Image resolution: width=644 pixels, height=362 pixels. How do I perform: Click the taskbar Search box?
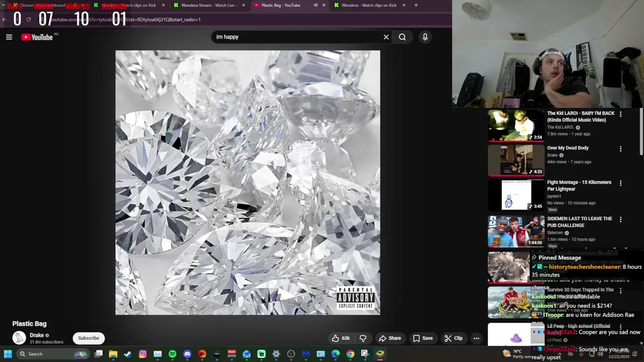click(x=53, y=354)
